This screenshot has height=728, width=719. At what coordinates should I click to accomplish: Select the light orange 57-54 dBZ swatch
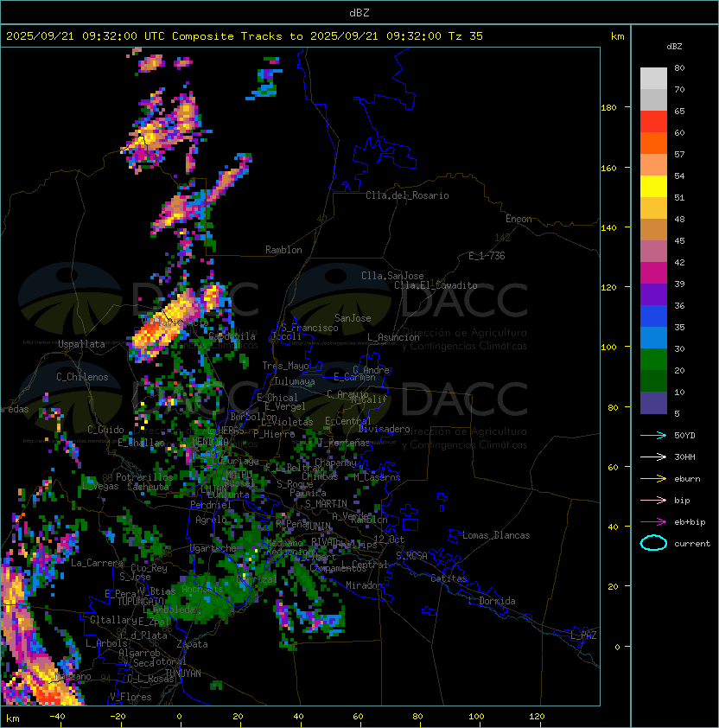(x=653, y=165)
